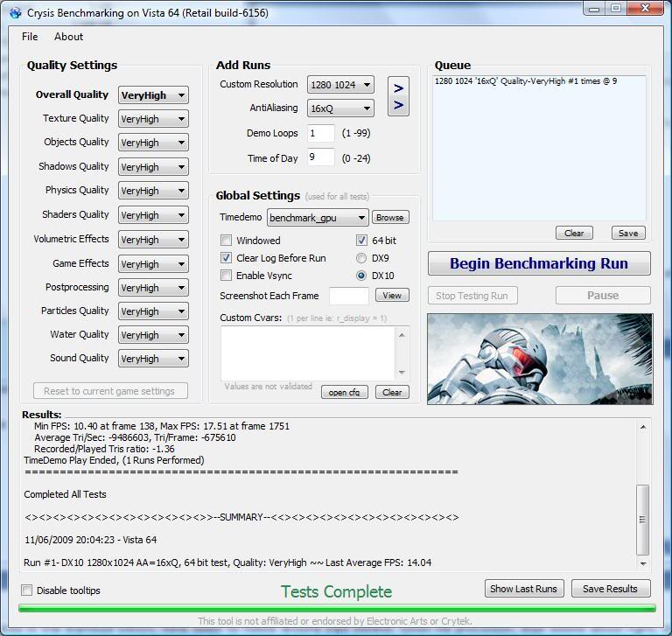Disable the 64 bit checkbox
The height and width of the screenshot is (636, 672).
pyautogui.click(x=361, y=241)
